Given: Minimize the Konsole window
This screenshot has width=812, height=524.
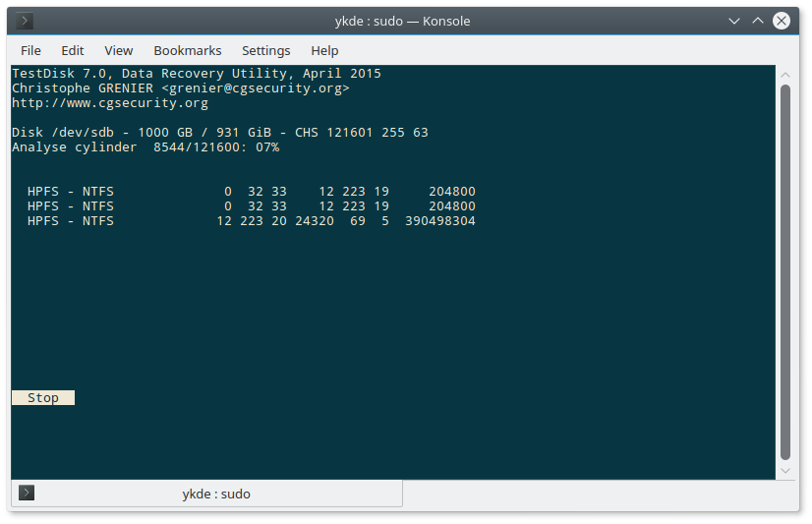Looking at the screenshot, I should pyautogui.click(x=733, y=22).
